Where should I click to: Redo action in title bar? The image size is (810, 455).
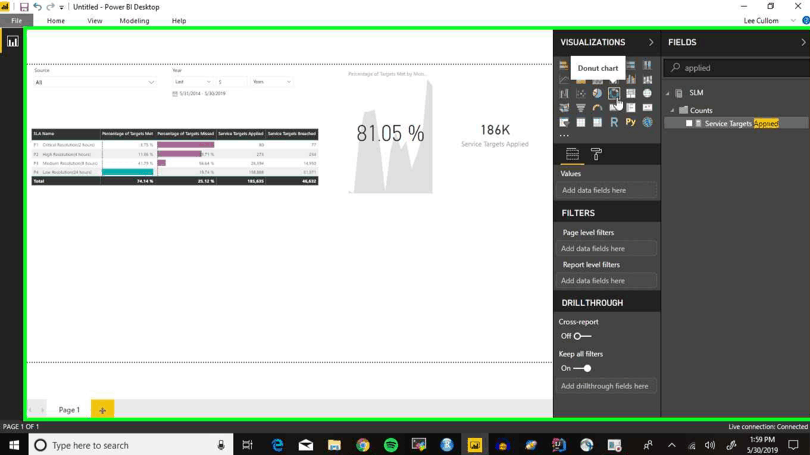(50, 7)
